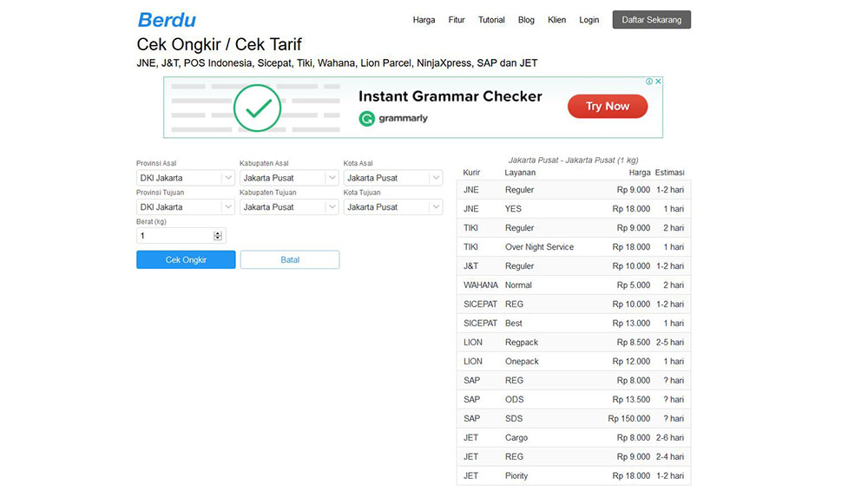This screenshot has width=868, height=491.
Task: Open the Kota Asal dropdown
Action: (x=392, y=178)
